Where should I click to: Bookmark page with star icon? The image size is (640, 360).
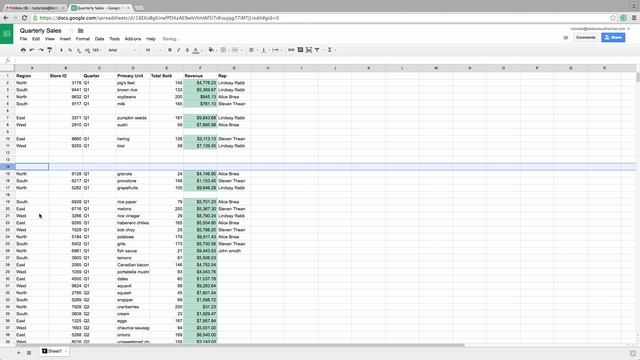613,18
